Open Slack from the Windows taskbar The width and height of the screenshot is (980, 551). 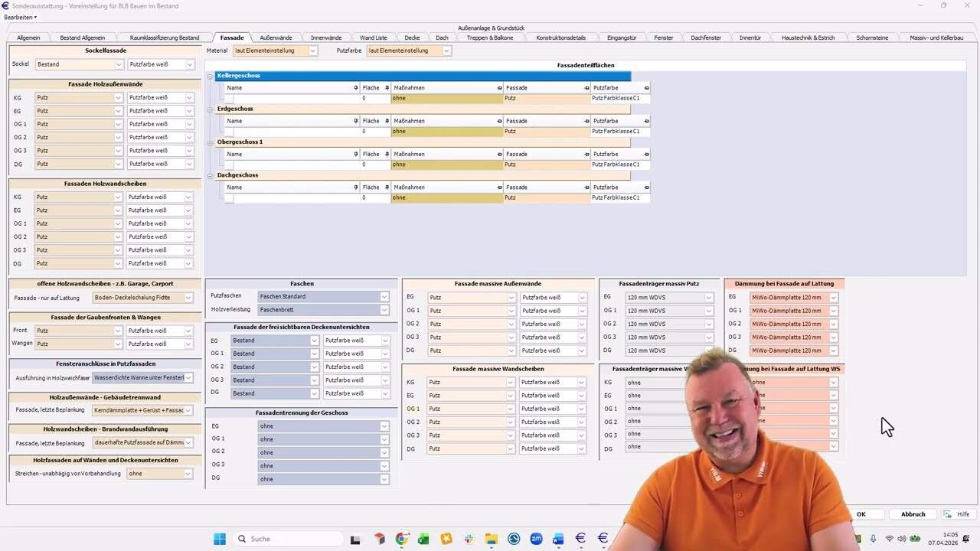click(468, 539)
